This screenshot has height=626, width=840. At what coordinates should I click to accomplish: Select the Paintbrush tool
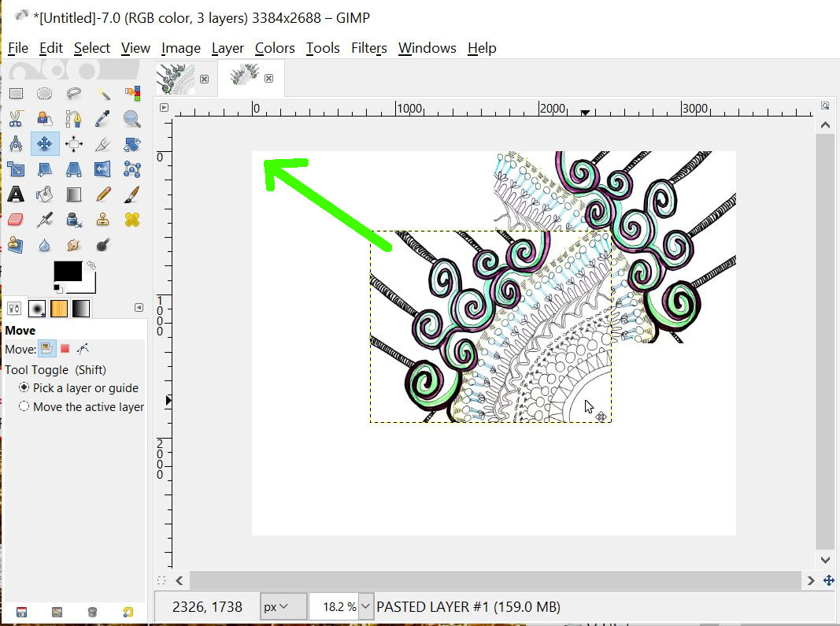pyautogui.click(x=131, y=194)
